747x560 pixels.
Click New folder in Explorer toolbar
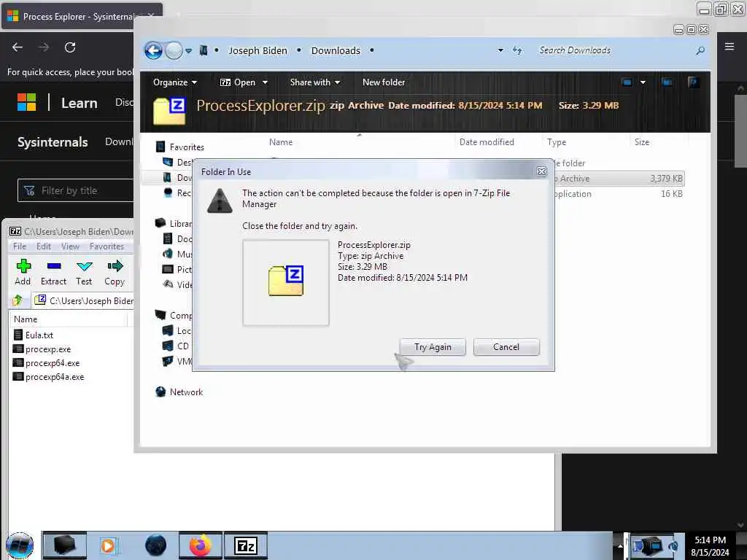tap(384, 82)
